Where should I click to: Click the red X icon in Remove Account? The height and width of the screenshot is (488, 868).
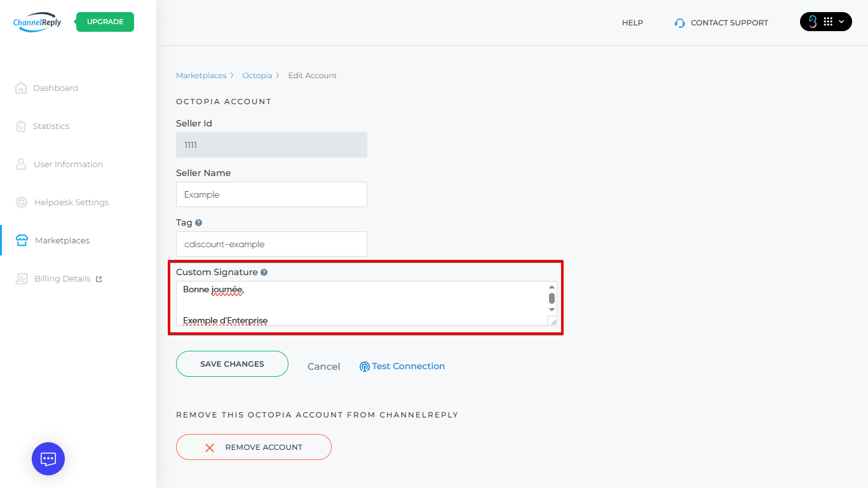click(x=210, y=447)
